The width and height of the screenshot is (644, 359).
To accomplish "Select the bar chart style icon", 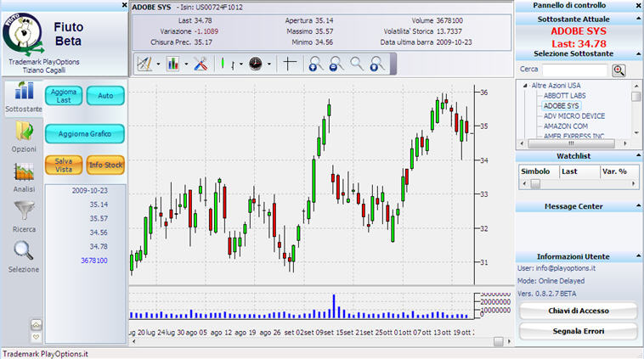I will pos(233,65).
